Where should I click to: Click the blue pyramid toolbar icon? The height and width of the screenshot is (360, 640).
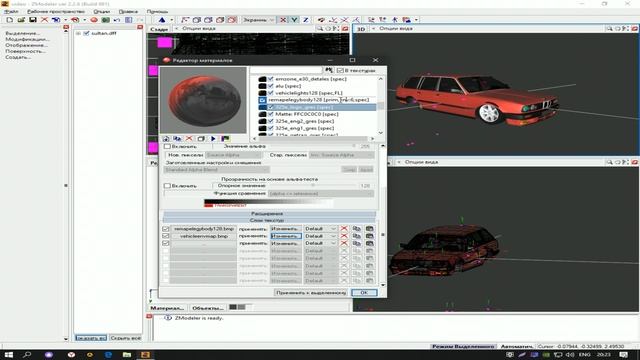click(162, 20)
